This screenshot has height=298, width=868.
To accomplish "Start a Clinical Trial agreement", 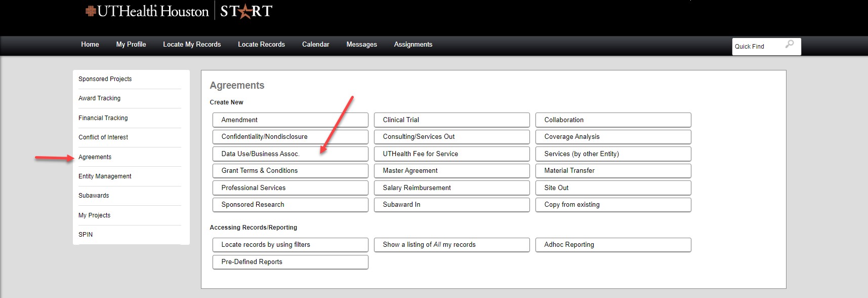I will point(451,120).
